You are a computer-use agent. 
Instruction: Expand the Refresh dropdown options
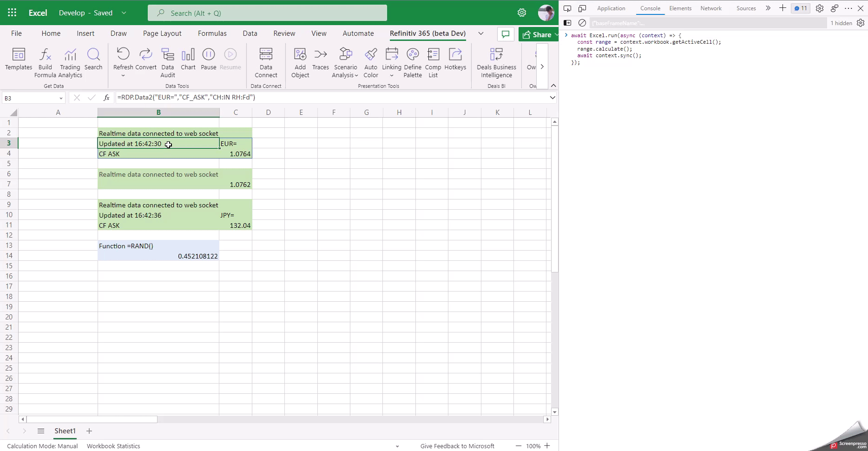pos(123,74)
